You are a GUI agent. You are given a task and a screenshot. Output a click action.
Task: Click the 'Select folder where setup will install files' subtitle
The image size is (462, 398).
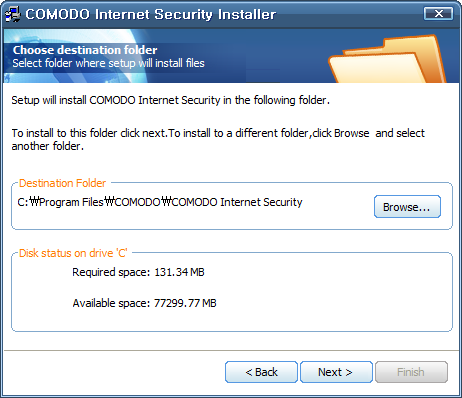108,63
